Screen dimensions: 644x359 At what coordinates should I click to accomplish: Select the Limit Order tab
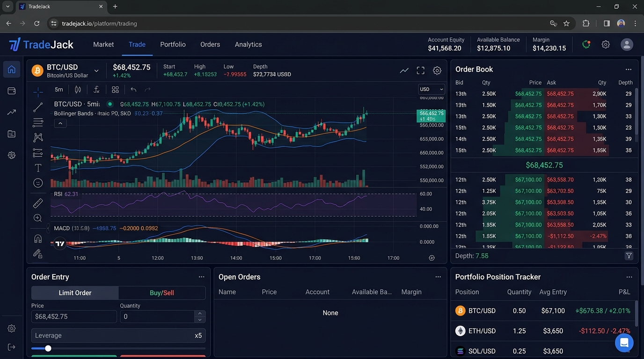point(75,293)
